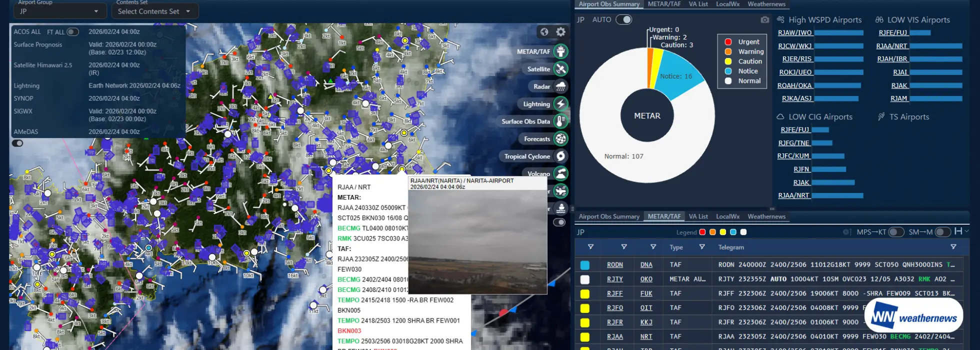Click the aircraft layer icon below Volcano
This screenshot has width=980, height=350.
tap(561, 191)
